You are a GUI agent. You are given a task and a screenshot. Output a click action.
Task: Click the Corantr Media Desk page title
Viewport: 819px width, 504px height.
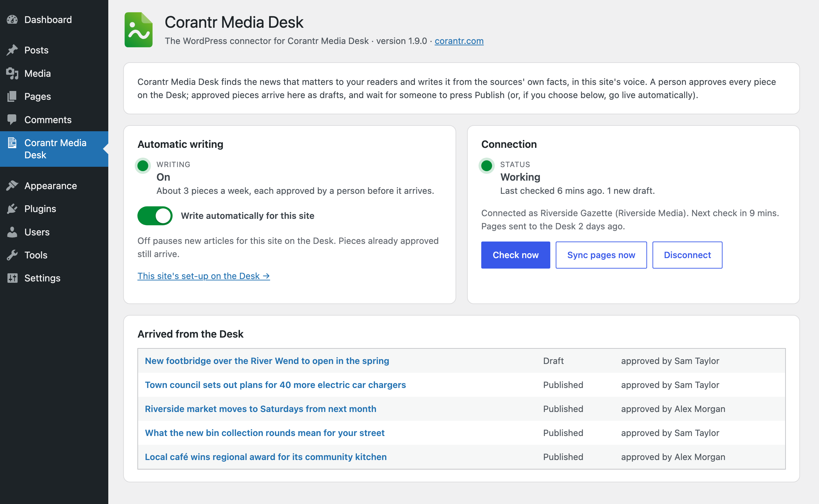234,22
